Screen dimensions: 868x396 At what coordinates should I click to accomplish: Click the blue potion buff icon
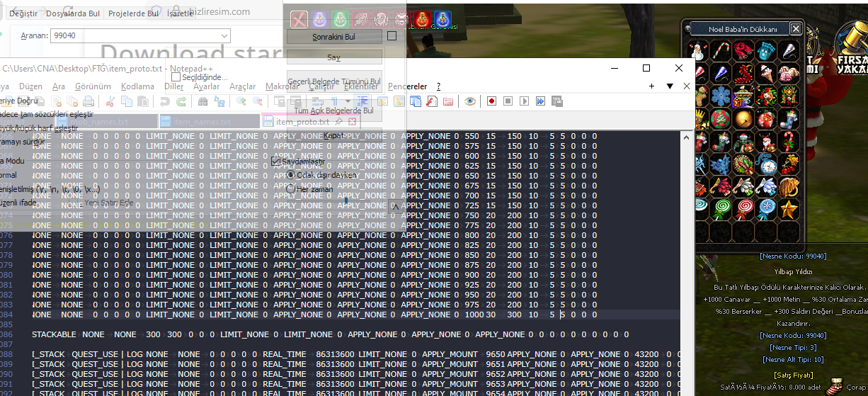[x=443, y=19]
